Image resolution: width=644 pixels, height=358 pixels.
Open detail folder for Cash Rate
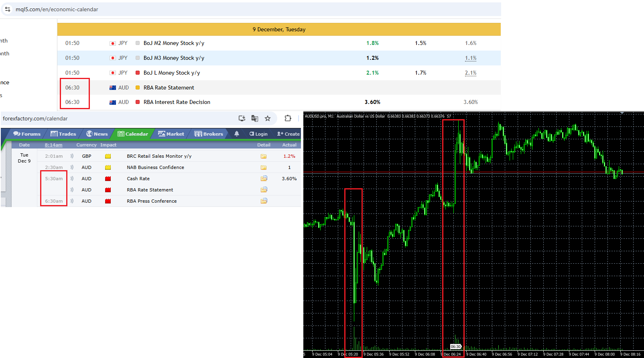click(x=264, y=179)
